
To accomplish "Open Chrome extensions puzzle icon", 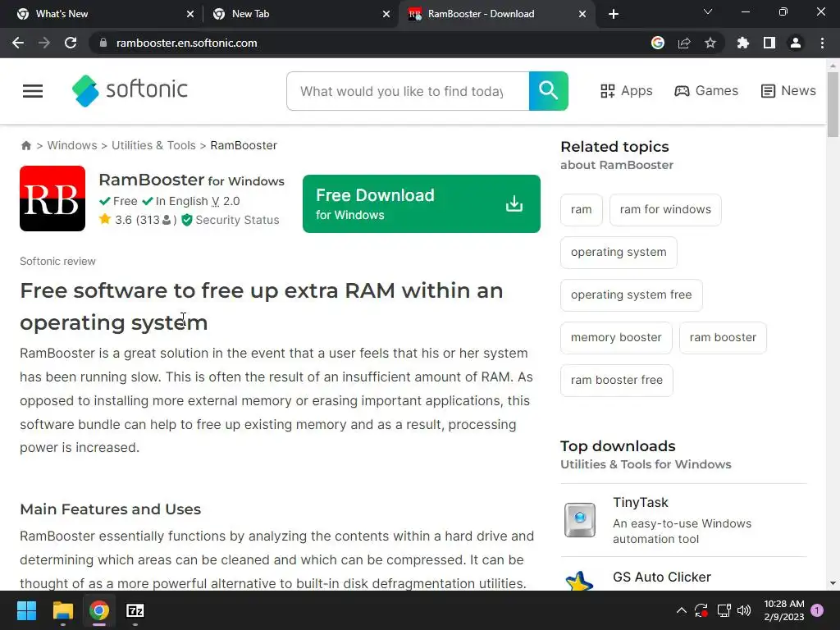I will tap(743, 43).
